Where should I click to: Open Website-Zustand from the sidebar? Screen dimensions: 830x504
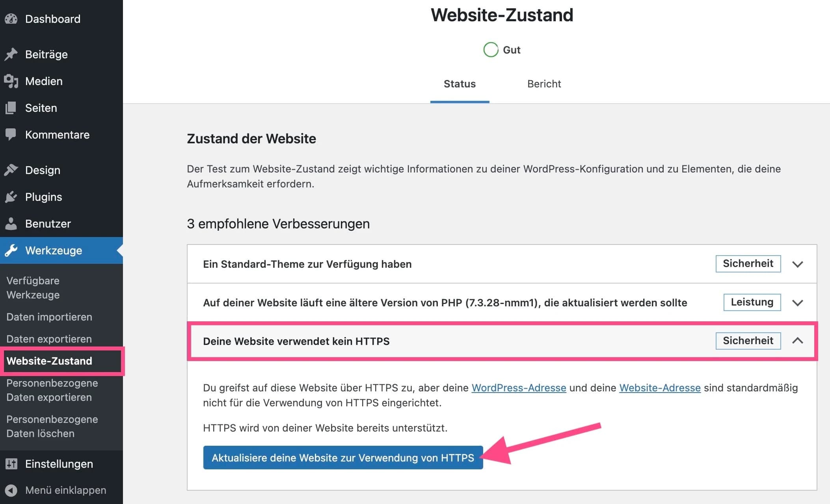[x=50, y=361]
